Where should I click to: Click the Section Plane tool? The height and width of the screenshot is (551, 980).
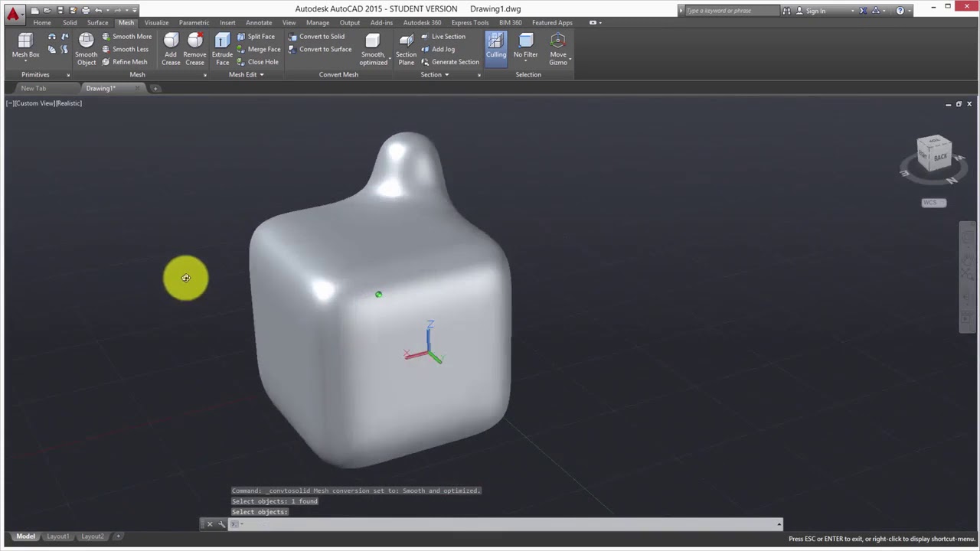406,49
